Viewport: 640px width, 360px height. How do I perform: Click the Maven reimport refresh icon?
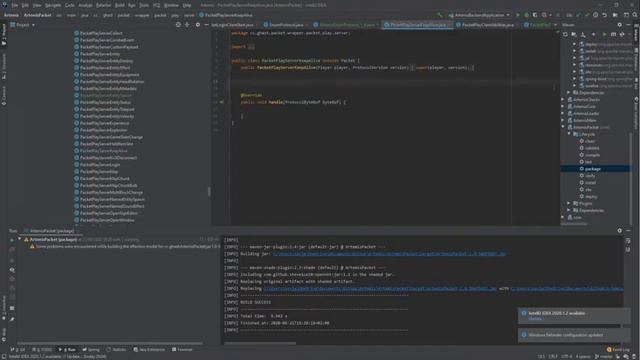(565, 35)
